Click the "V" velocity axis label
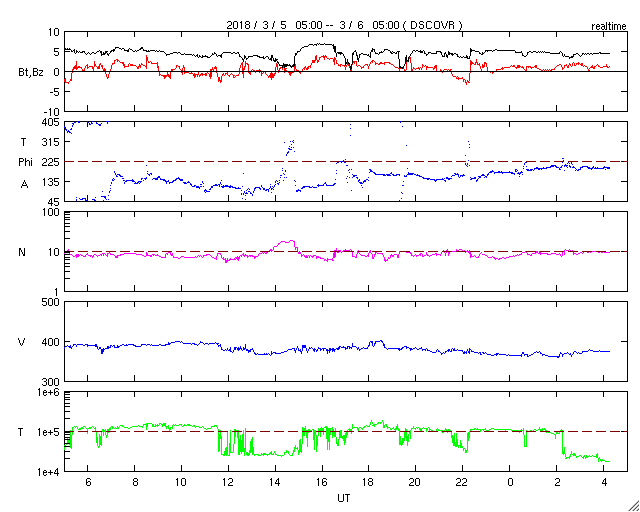This screenshot has width=640, height=512. click(x=22, y=342)
